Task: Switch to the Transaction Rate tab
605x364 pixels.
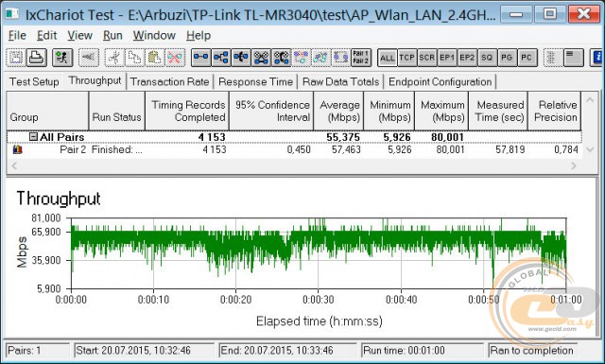Action: (x=169, y=82)
